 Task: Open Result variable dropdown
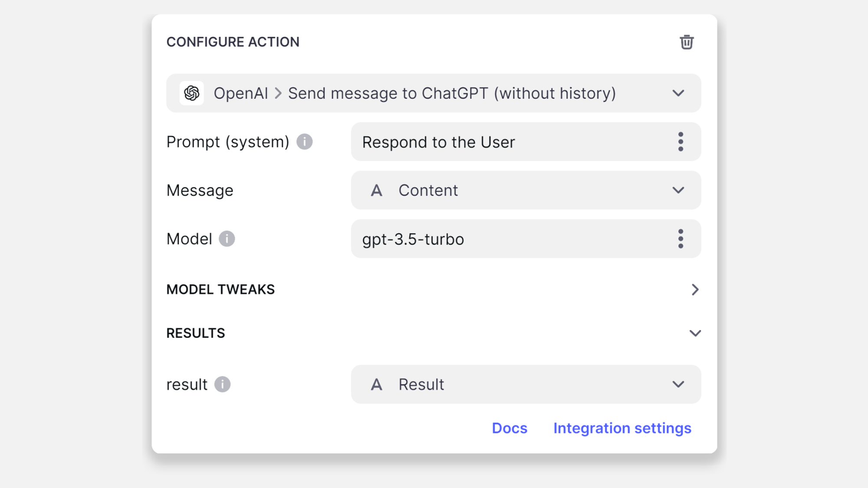(x=678, y=384)
